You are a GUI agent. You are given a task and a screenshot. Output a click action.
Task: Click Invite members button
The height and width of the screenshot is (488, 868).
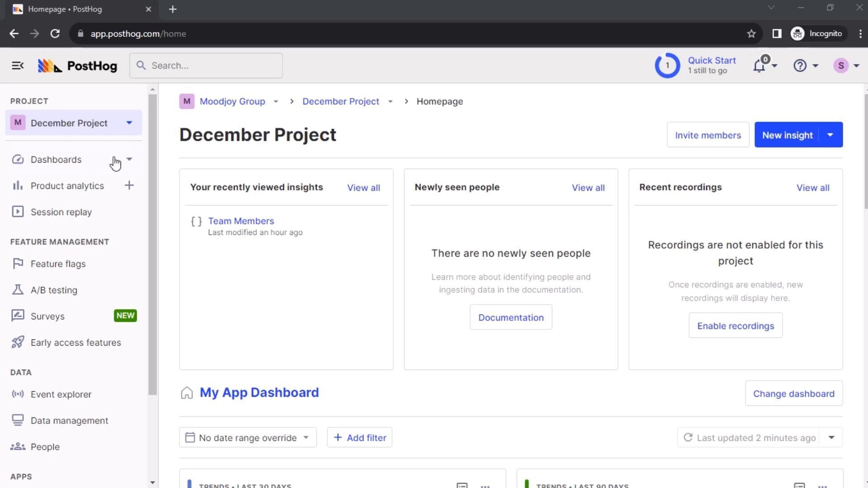pyautogui.click(x=708, y=135)
